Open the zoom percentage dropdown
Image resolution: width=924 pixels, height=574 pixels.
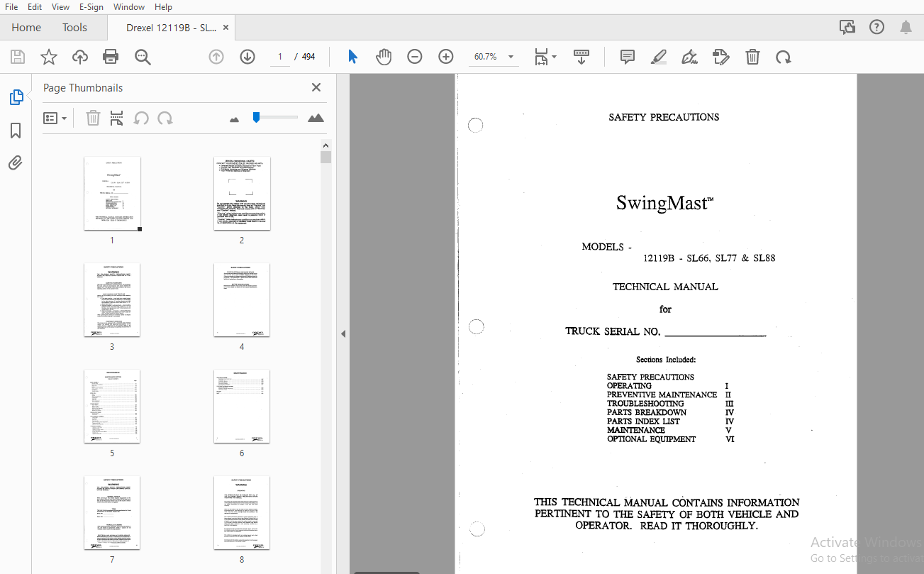click(511, 57)
